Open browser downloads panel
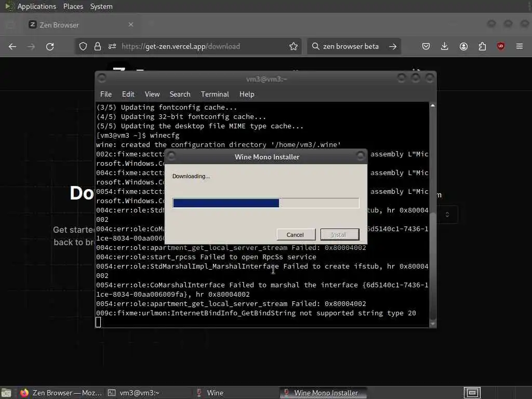This screenshot has height=399, width=532. tap(445, 46)
